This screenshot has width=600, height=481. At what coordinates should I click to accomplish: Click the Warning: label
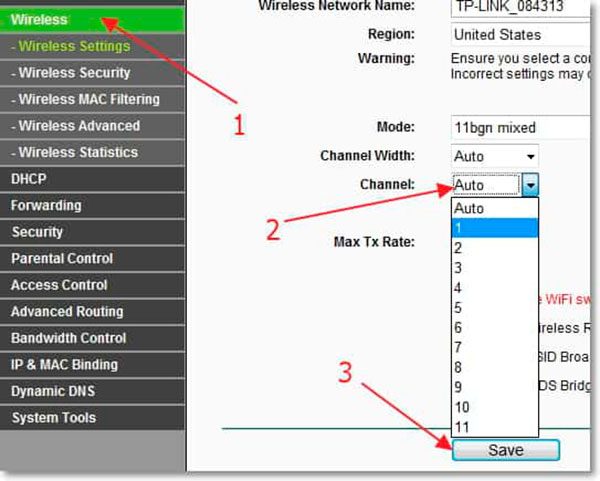point(386,59)
